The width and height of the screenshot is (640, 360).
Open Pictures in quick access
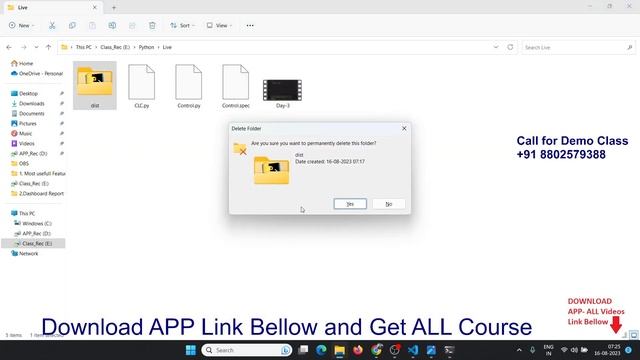click(x=24, y=123)
